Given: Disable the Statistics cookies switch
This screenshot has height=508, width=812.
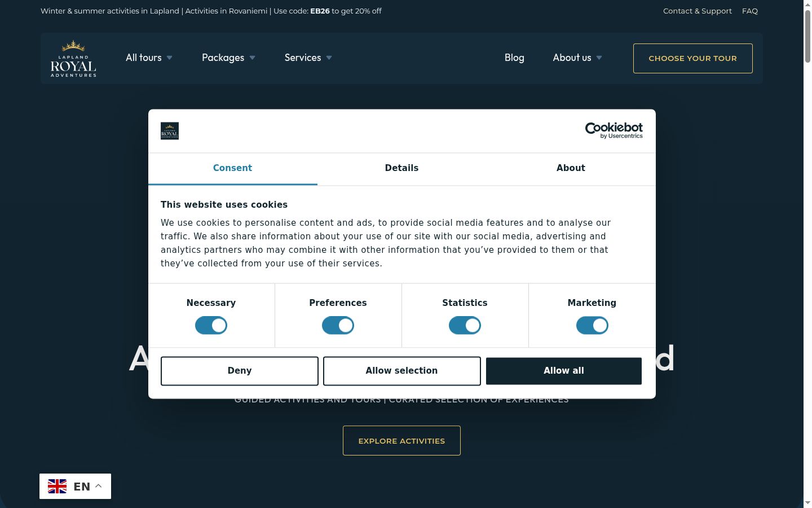Looking at the screenshot, I should 465,326.
